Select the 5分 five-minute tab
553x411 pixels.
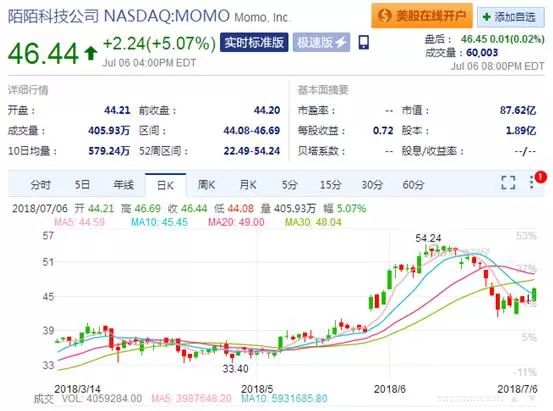pyautogui.click(x=289, y=185)
